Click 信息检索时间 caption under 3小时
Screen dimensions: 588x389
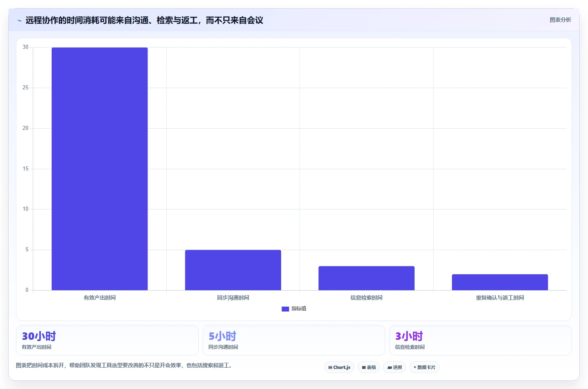tap(410, 347)
